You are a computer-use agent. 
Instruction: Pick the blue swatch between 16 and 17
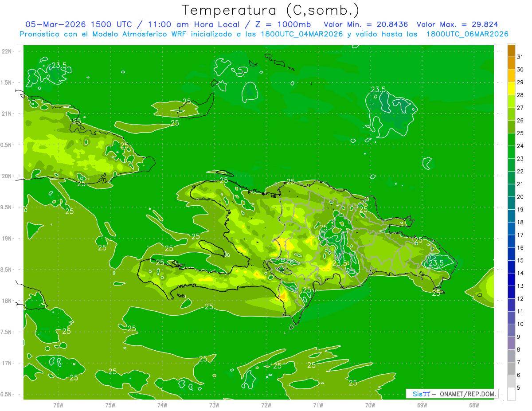511,241
